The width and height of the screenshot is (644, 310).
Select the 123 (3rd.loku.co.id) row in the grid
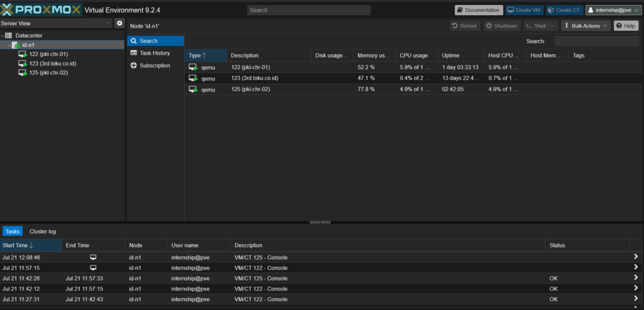pyautogui.click(x=414, y=78)
